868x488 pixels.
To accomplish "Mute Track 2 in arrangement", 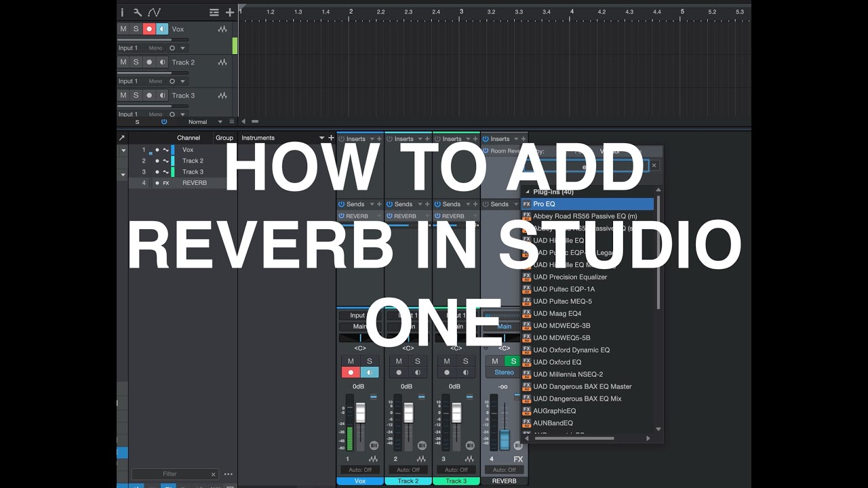I will pyautogui.click(x=123, y=62).
